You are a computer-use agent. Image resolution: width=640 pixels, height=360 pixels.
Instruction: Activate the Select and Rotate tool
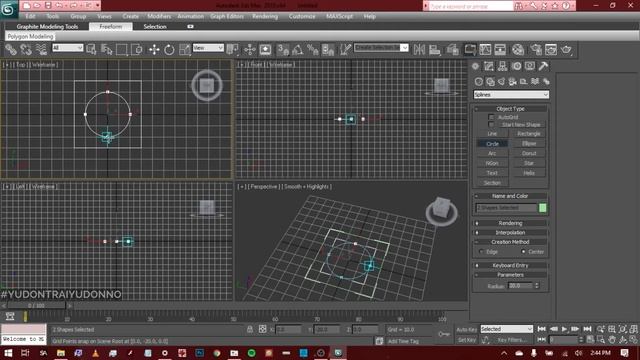[169, 50]
